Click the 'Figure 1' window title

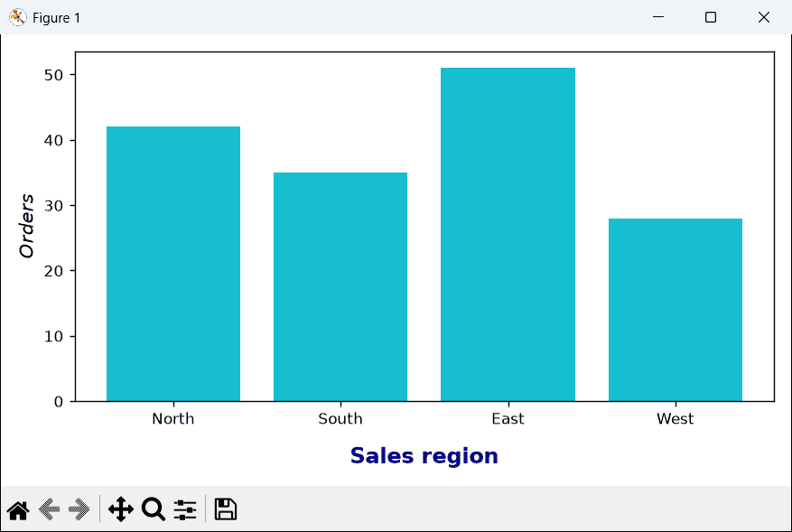coord(57,18)
